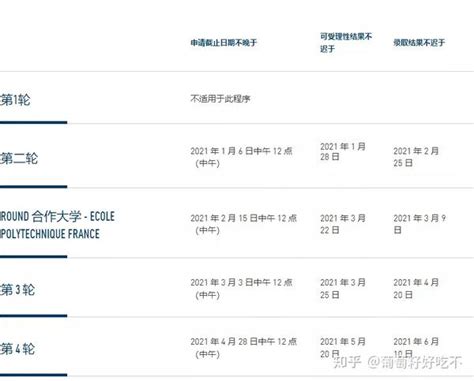474x381 pixels.
Task: Click the 知乎 watermark text
Action: pyautogui.click(x=347, y=362)
